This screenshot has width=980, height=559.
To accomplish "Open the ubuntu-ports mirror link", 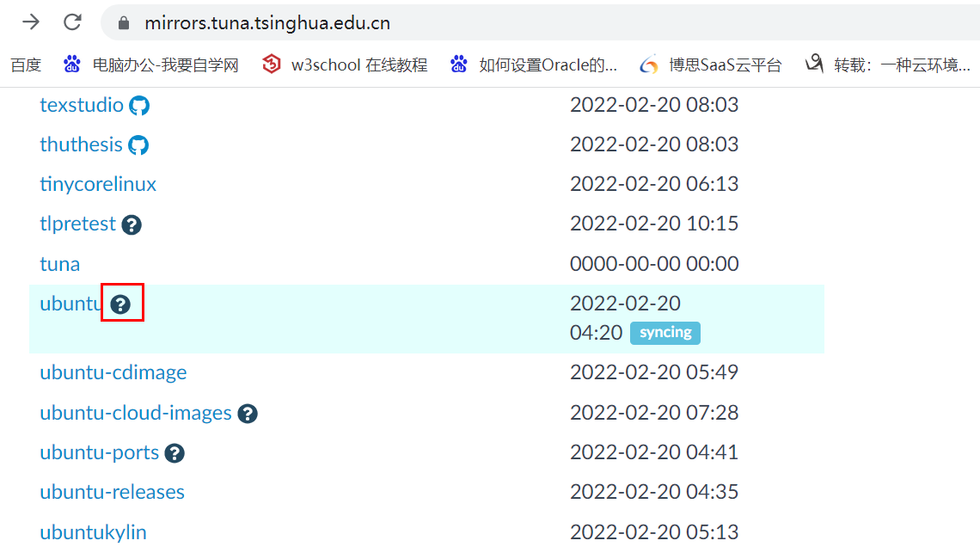I will [100, 452].
